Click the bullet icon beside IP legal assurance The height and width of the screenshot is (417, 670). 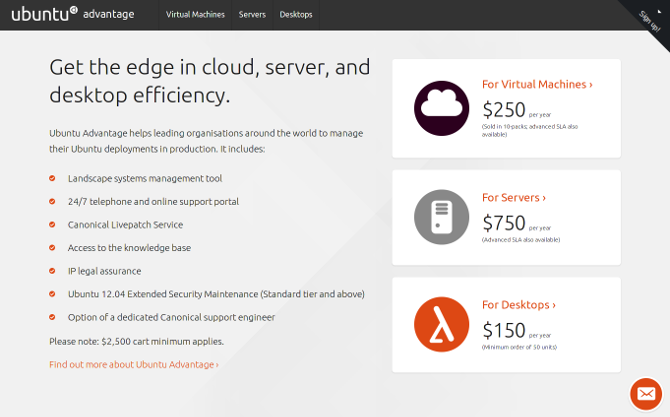[x=53, y=271]
